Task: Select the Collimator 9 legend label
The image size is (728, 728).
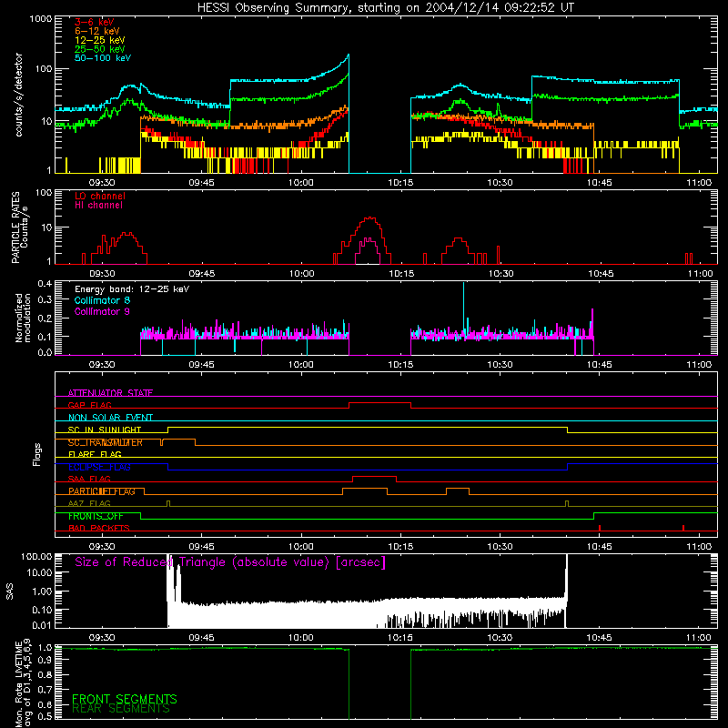Action: [102, 311]
